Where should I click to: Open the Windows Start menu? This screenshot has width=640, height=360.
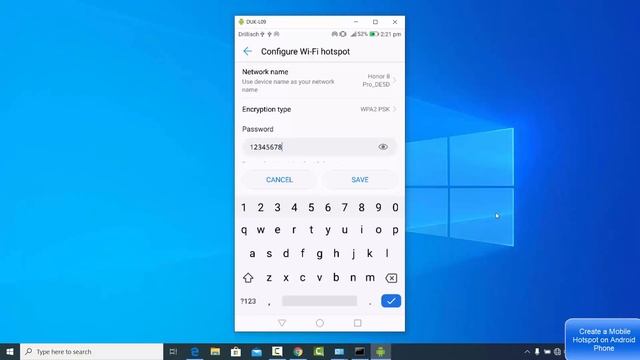pos(10,351)
